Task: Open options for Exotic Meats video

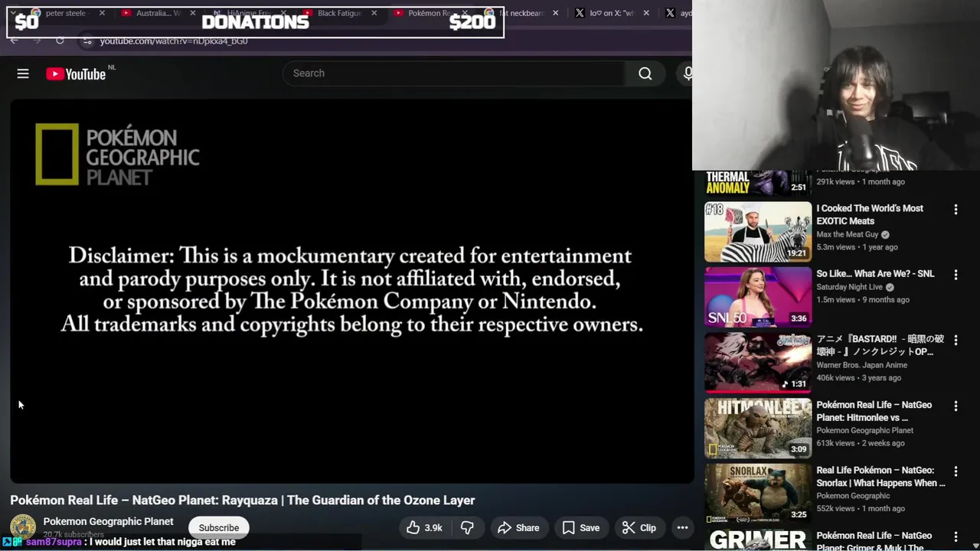Action: coord(955,209)
